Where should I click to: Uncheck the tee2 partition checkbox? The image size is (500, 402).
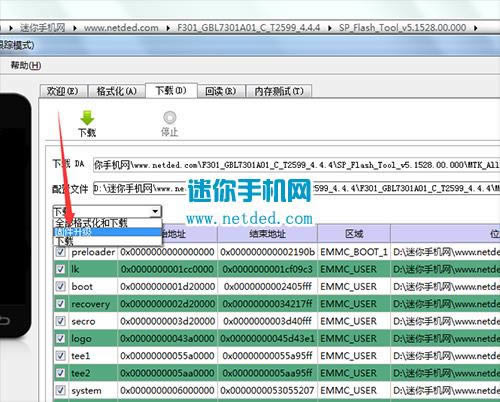60,373
